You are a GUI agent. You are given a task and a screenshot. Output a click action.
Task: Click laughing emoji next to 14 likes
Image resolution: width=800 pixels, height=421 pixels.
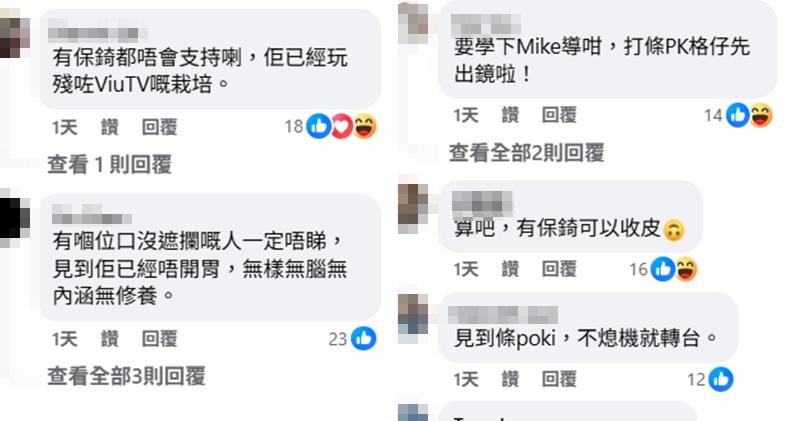tap(761, 115)
